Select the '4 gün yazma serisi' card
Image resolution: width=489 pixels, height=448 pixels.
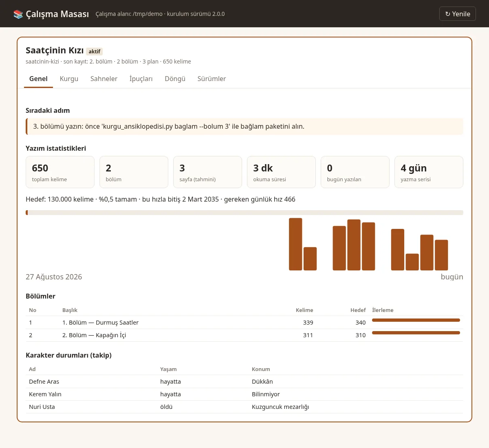coord(429,172)
